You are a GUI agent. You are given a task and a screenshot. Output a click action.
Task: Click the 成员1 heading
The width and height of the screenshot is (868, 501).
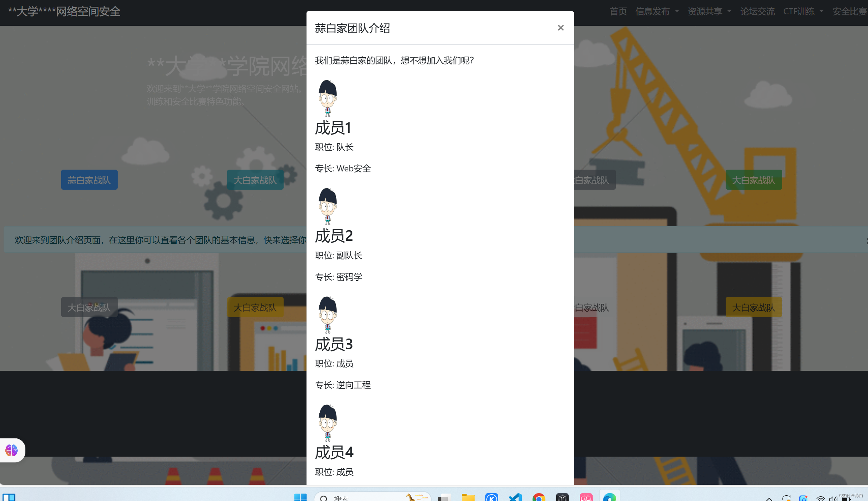pyautogui.click(x=333, y=128)
